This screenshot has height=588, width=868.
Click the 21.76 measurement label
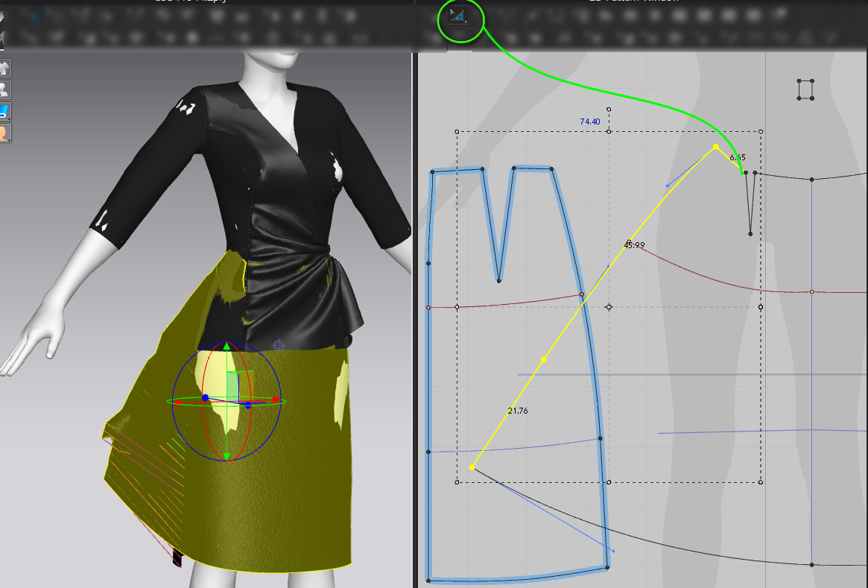click(x=517, y=411)
